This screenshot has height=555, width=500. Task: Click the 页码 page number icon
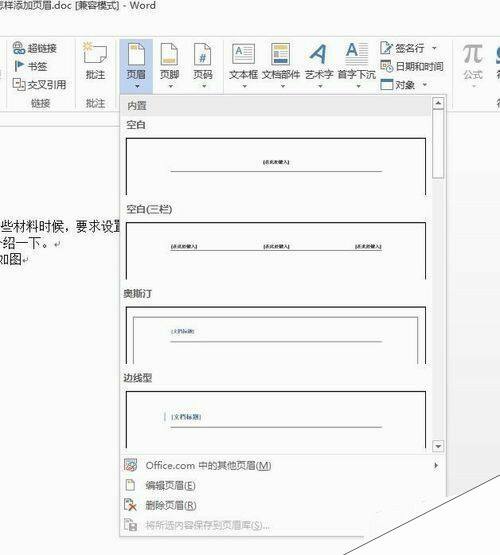pos(202,54)
